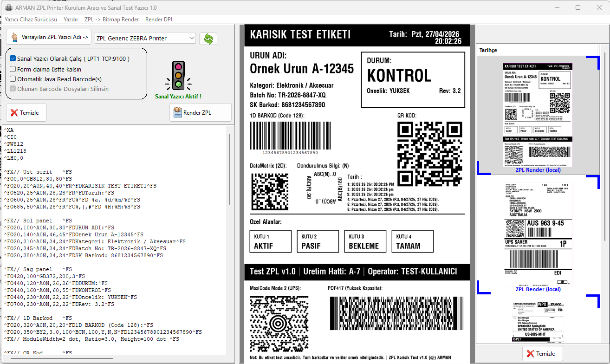This screenshot has height=364, width=610.
Task: Click the code line containing KARISIK TEST ETIKETI
Action: (81, 186)
